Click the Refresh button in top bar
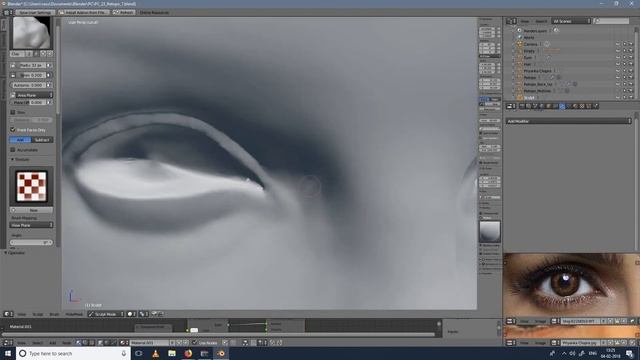This screenshot has width=640, height=360. click(123, 12)
